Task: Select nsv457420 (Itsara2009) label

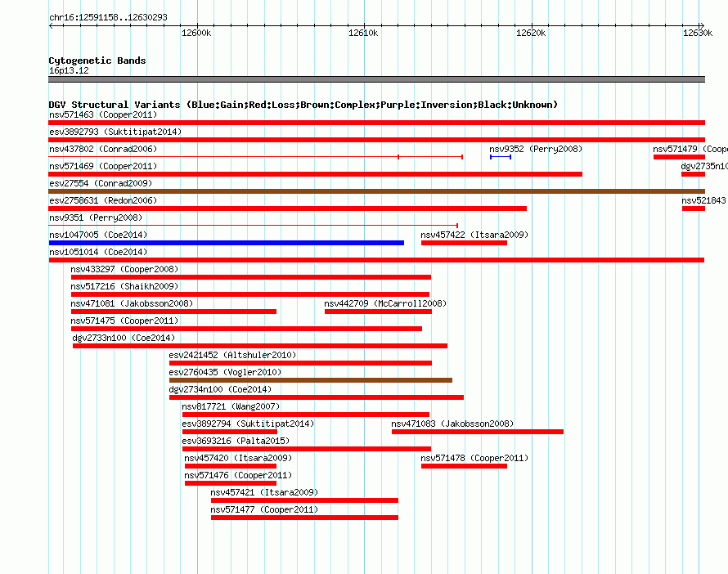Action: [238, 458]
